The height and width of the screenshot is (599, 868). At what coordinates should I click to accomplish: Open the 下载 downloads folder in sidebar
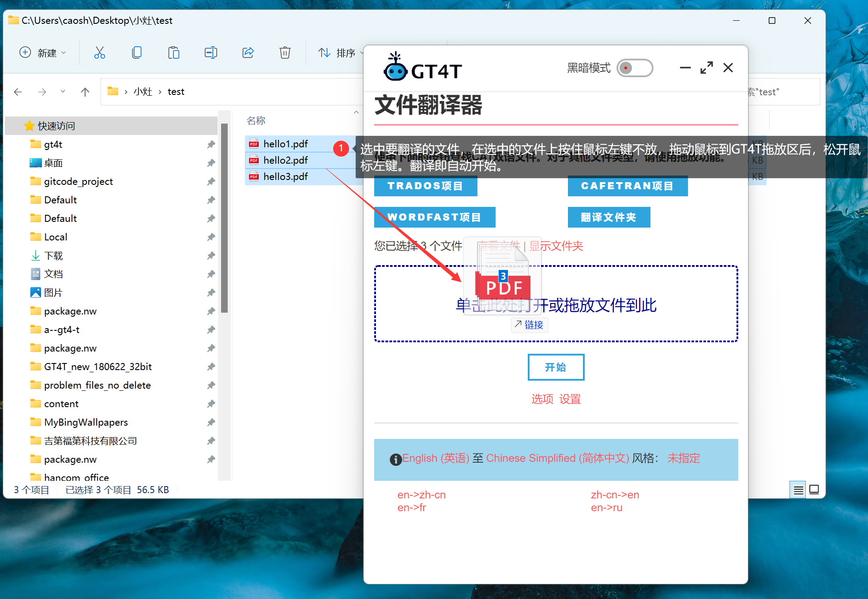pyautogui.click(x=53, y=255)
